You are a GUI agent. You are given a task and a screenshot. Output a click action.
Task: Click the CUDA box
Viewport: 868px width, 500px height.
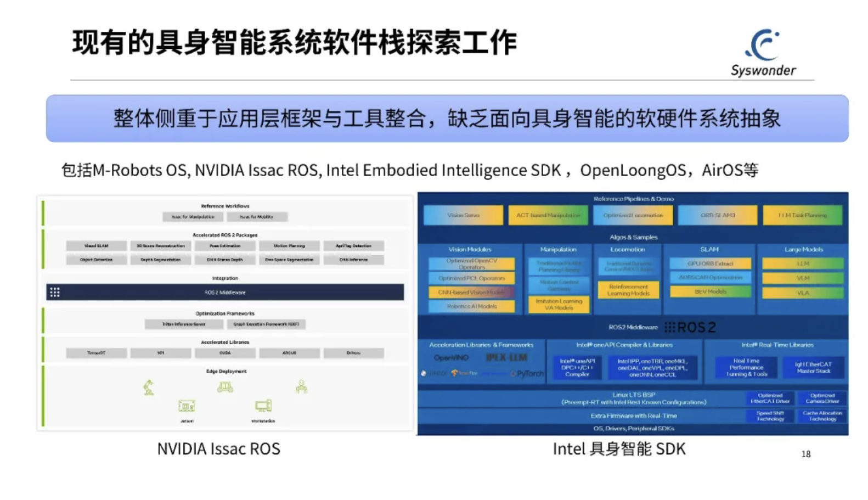click(225, 353)
